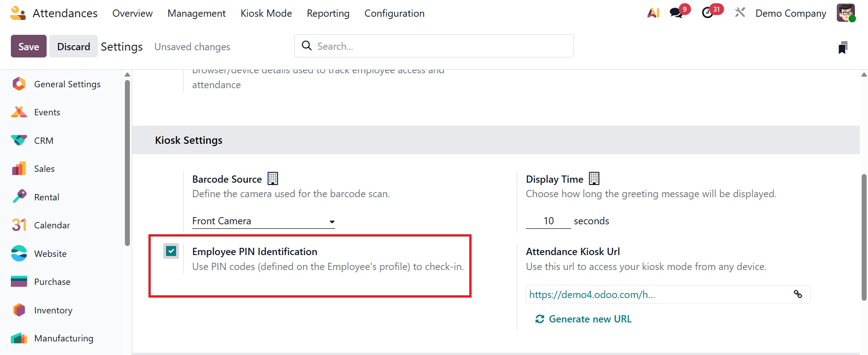Image resolution: width=868 pixels, height=355 pixels.
Task: Go to Kiosk Mode menu
Action: click(266, 14)
